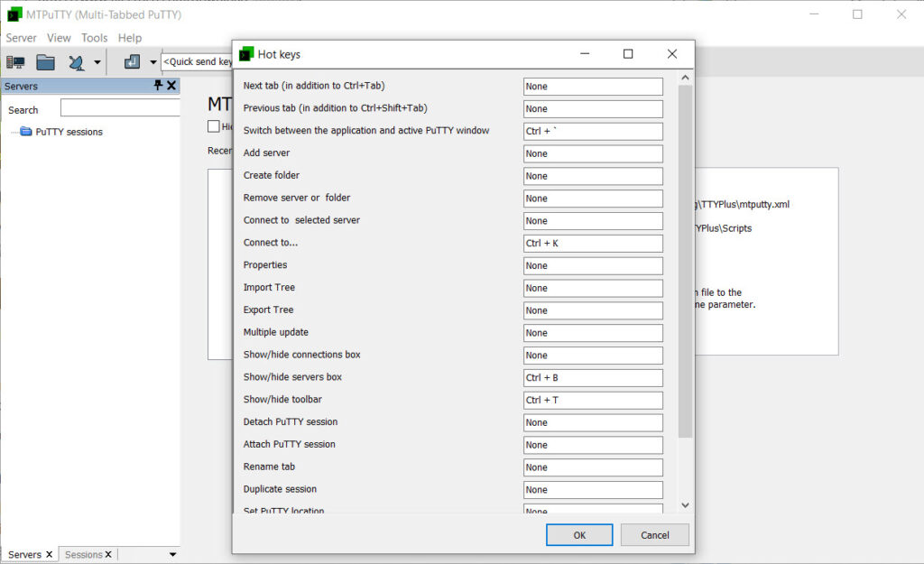Click the Hot keys vertical scrollbar thumb

(685, 262)
